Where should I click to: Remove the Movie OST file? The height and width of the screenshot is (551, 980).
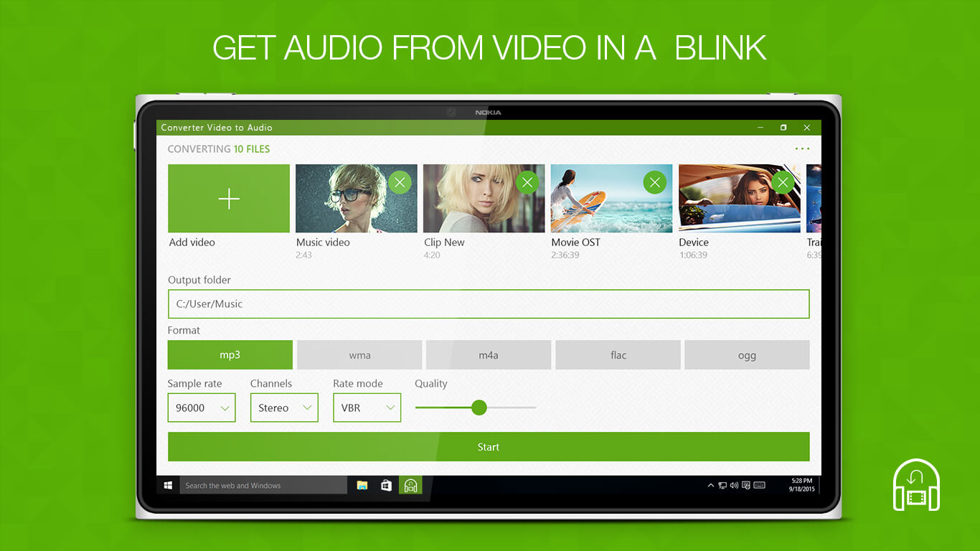654,182
